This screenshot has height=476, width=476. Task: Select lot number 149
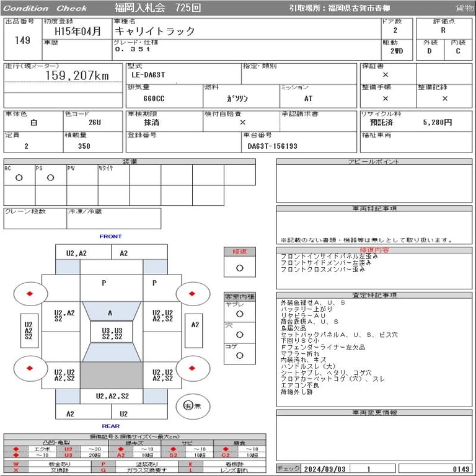click(22, 40)
